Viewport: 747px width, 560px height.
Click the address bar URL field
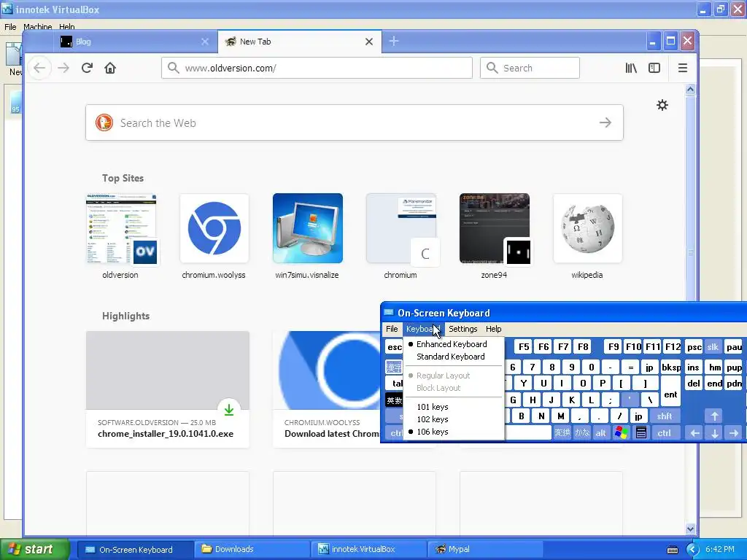coord(317,68)
